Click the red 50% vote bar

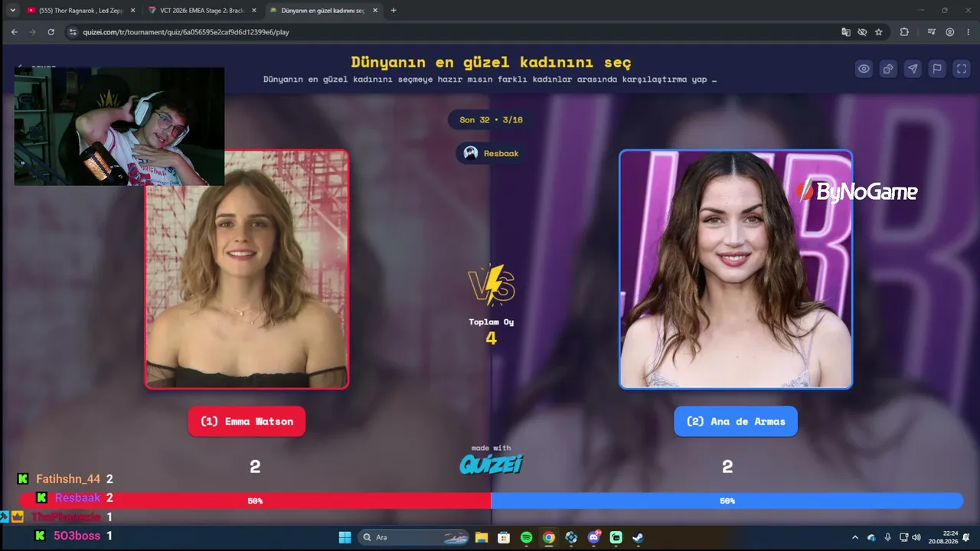pyautogui.click(x=255, y=500)
